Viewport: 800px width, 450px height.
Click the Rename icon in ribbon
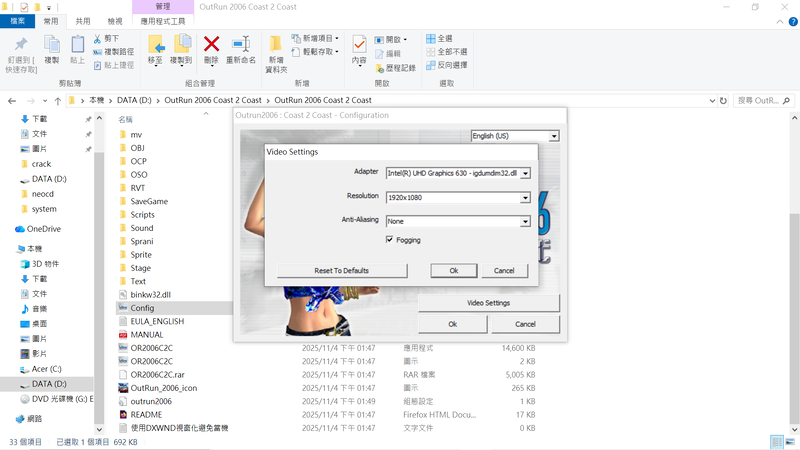[241, 44]
